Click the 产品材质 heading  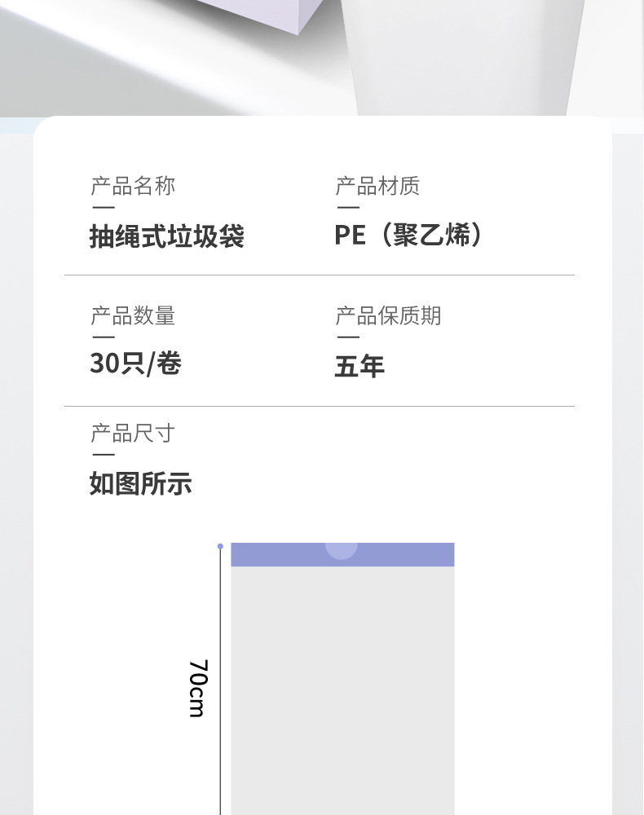(x=377, y=186)
